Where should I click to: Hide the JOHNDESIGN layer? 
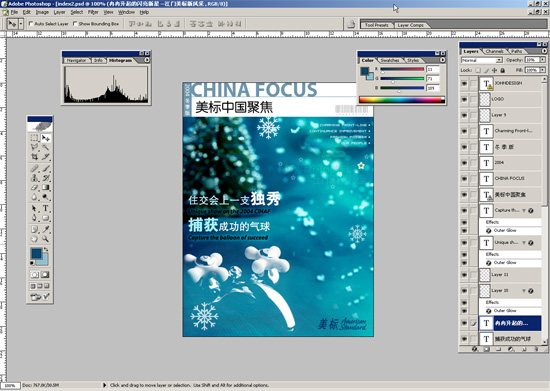(x=464, y=83)
